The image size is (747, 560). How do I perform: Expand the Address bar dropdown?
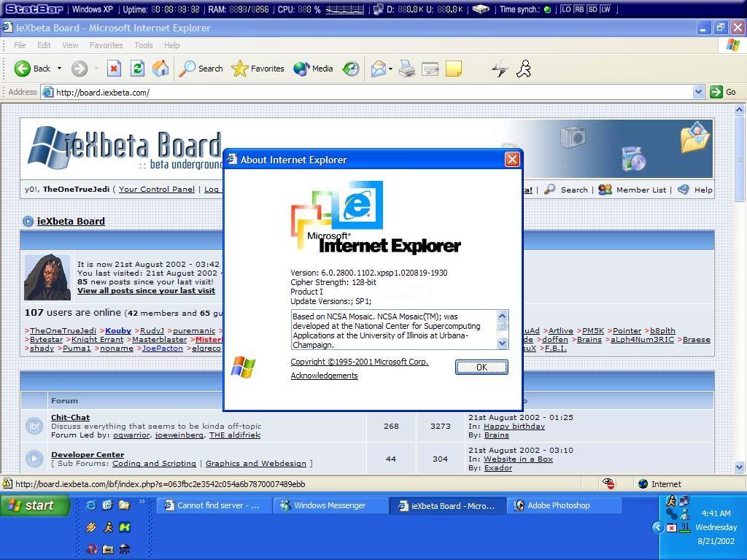point(698,92)
